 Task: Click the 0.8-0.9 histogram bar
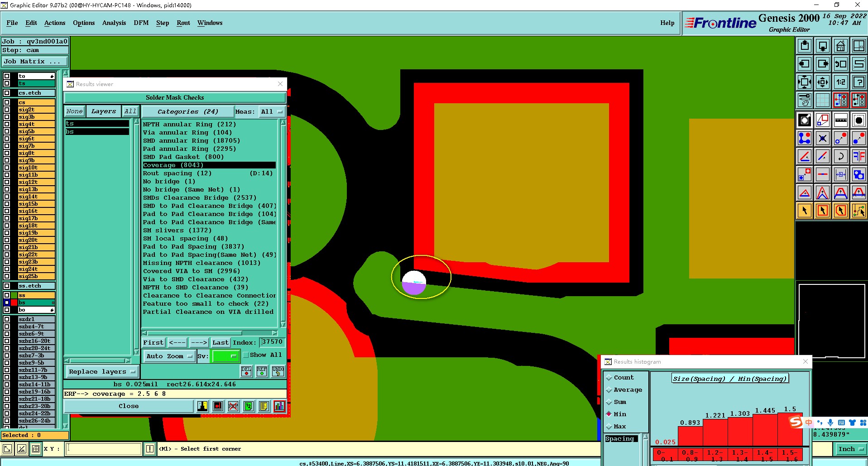(691, 436)
